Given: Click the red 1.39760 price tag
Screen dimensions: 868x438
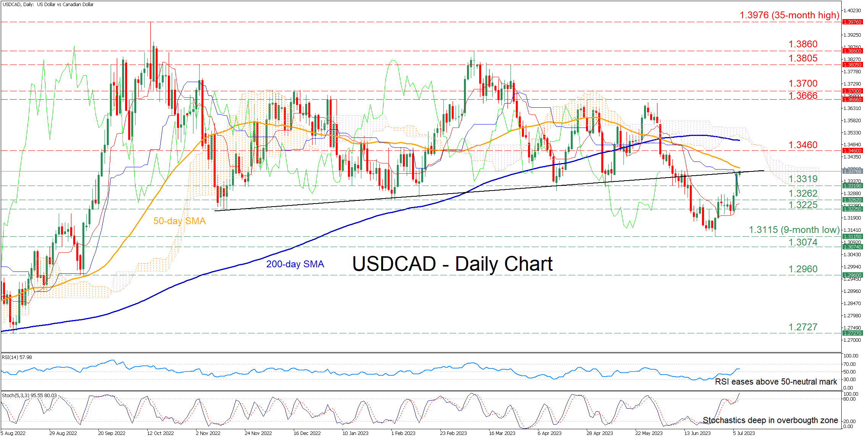Looking at the screenshot, I should click(x=852, y=22).
